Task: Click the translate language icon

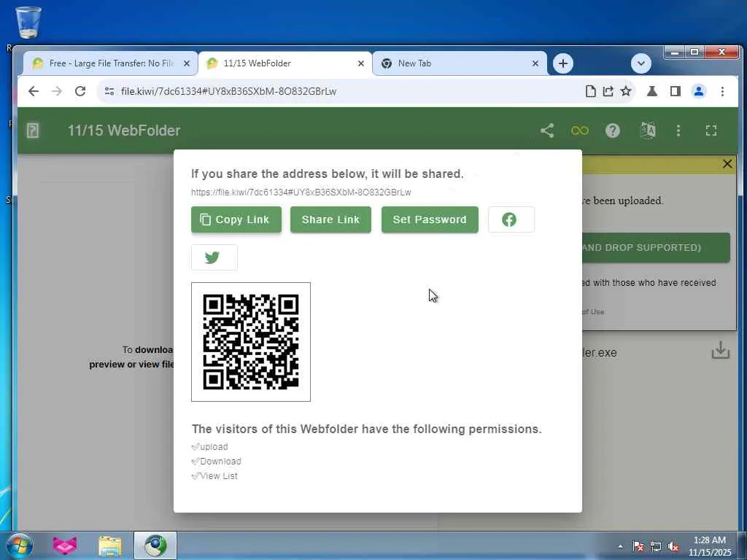Action: point(648,131)
